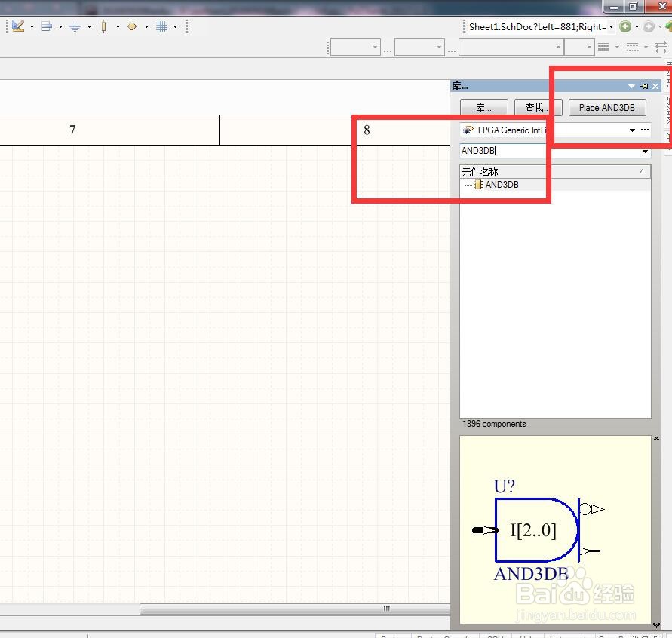Screen dimensions: 672x638
Task: Select the Alignment tools icon
Action: [46, 26]
